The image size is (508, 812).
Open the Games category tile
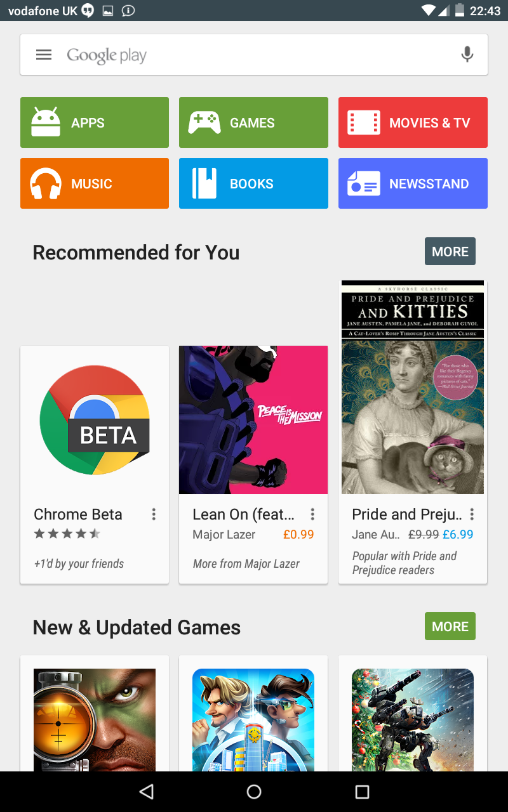point(253,122)
